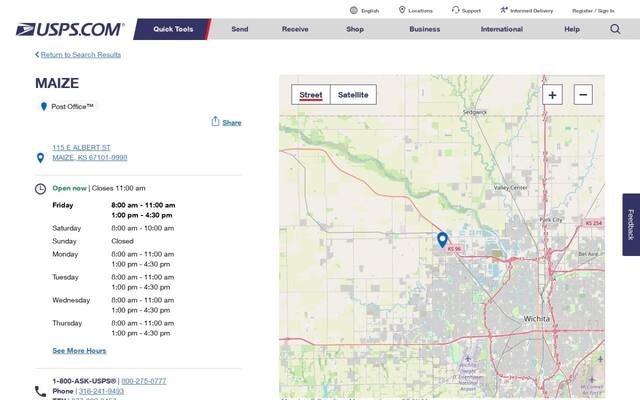Click the blue map pin marker
The height and width of the screenshot is (400, 640).
tap(442, 240)
